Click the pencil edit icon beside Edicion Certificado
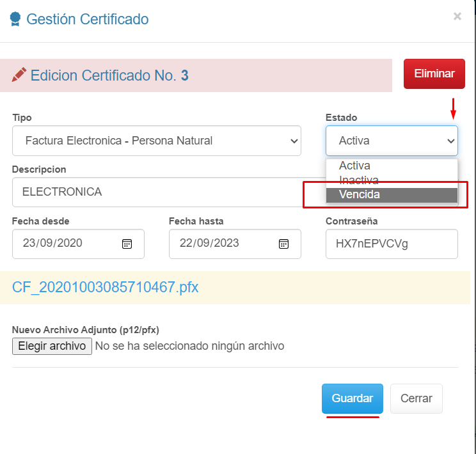 (x=19, y=75)
